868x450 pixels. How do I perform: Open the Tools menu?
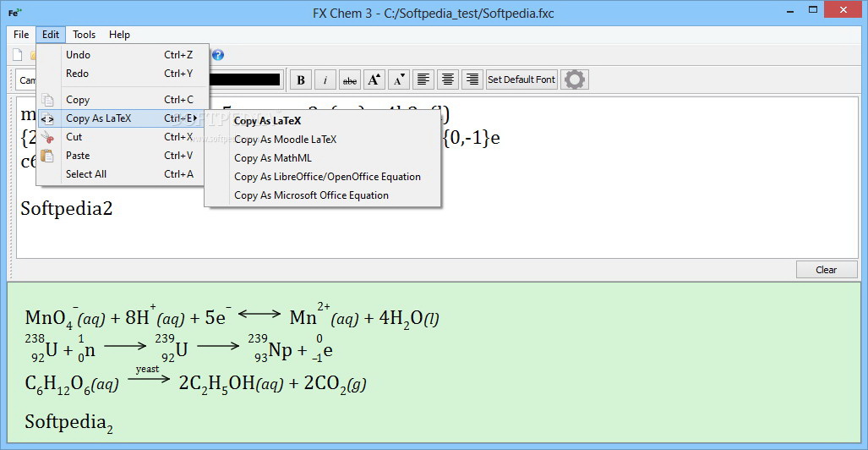(85, 35)
